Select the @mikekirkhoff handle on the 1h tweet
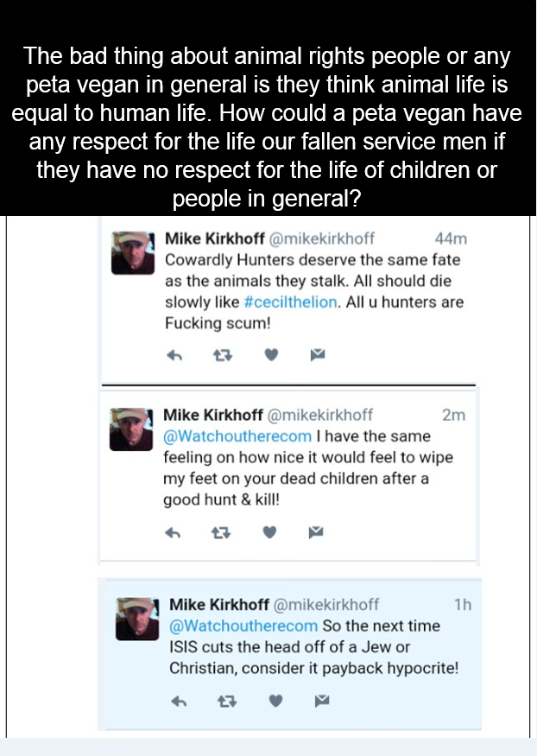 325,605
